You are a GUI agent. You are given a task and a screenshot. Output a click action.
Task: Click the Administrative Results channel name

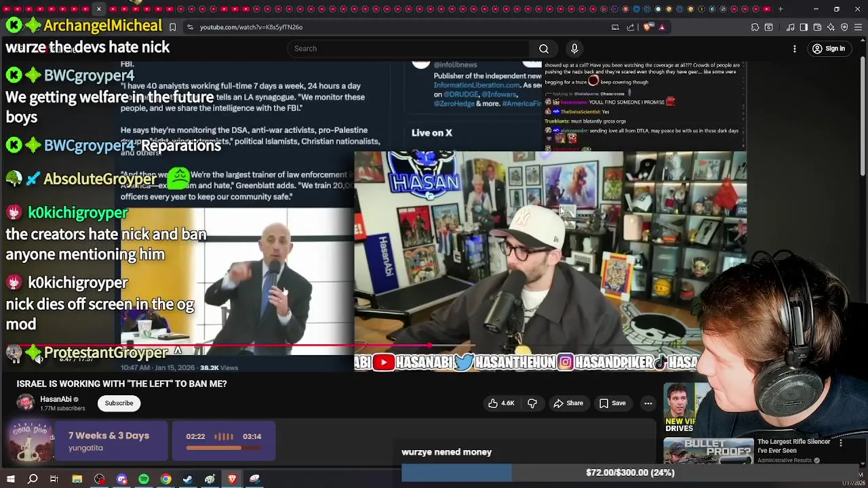[x=784, y=460]
